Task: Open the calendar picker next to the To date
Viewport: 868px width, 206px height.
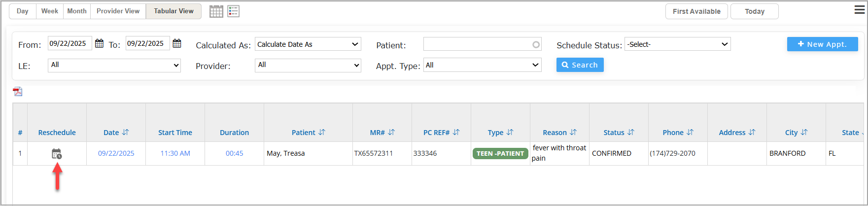Action: [x=177, y=43]
